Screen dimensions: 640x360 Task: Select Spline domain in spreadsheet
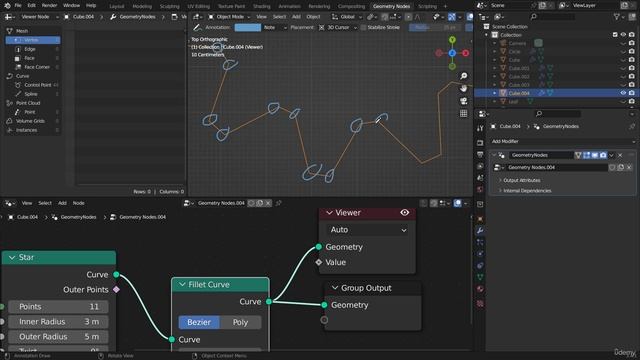coord(37,94)
